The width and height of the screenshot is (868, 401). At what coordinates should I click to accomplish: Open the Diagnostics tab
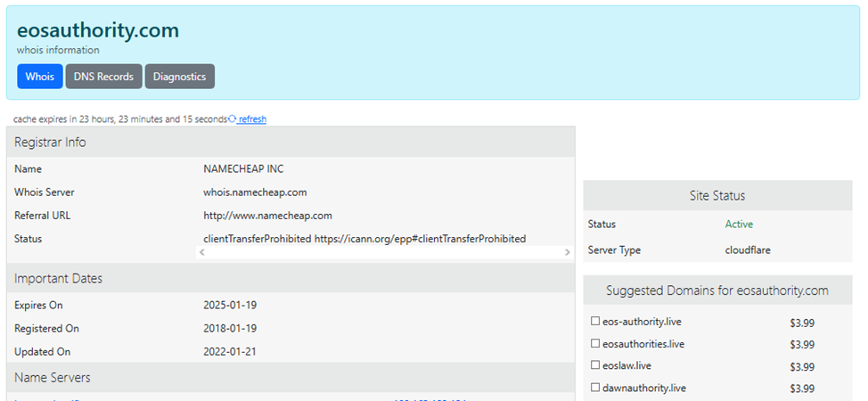(180, 77)
